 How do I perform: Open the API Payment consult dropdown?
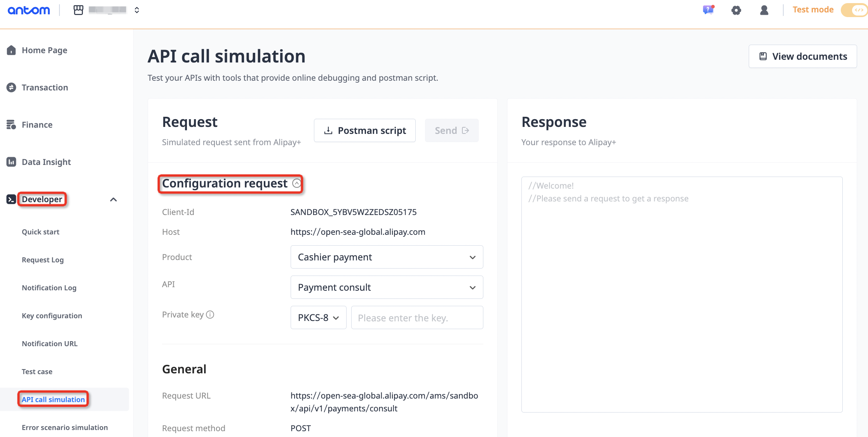point(387,287)
